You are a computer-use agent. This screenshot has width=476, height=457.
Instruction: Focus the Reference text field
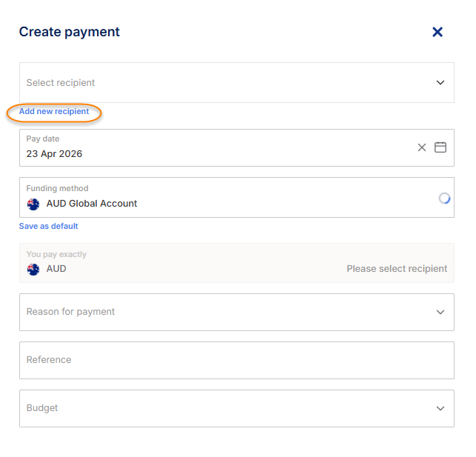coord(236,361)
